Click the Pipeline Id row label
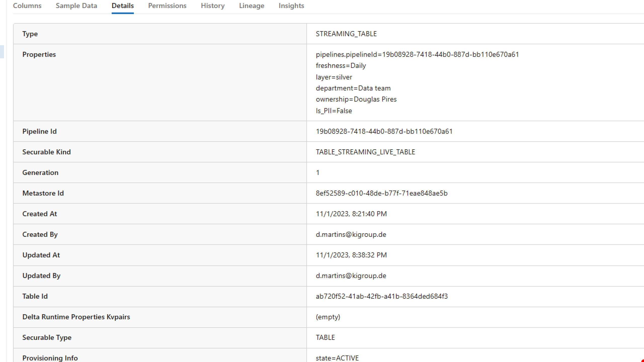Viewport: 644px width, 362px height. pos(39,131)
